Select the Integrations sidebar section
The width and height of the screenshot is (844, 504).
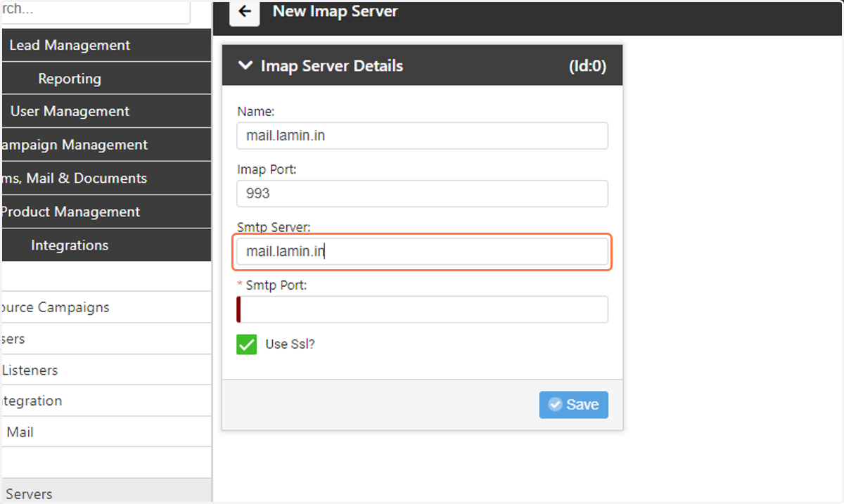[105, 245]
